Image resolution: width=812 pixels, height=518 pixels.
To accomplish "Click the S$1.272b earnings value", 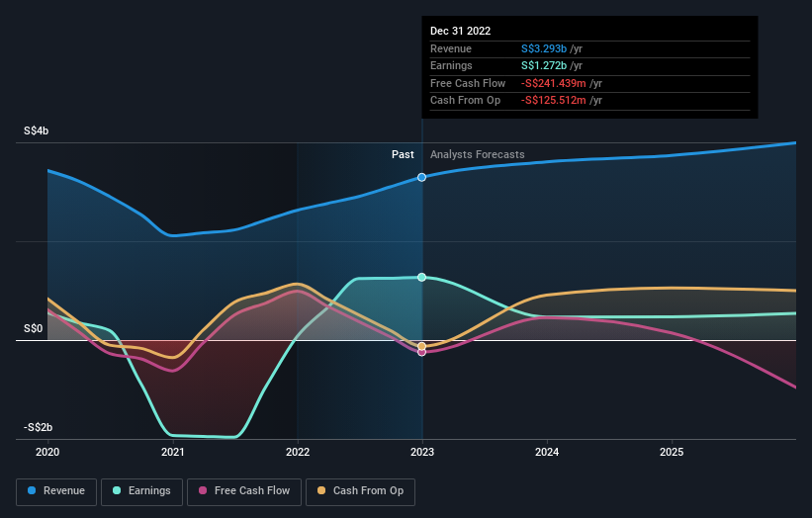I will (x=544, y=65).
